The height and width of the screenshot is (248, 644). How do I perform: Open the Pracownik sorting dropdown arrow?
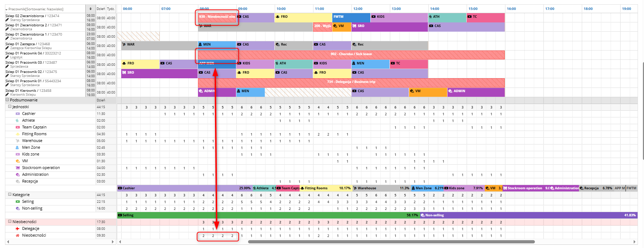[6, 9]
